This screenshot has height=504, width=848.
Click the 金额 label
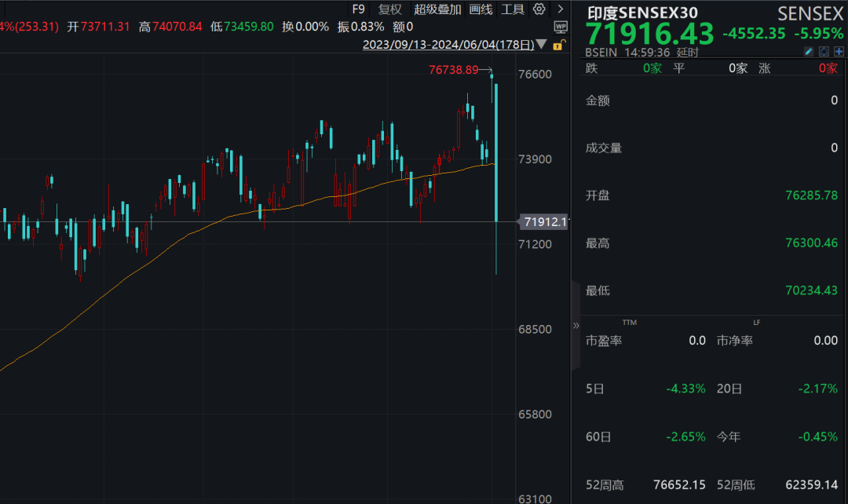(x=598, y=100)
